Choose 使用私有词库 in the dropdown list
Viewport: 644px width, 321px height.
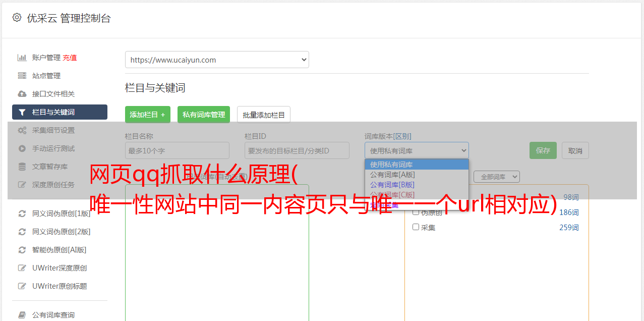point(417,165)
